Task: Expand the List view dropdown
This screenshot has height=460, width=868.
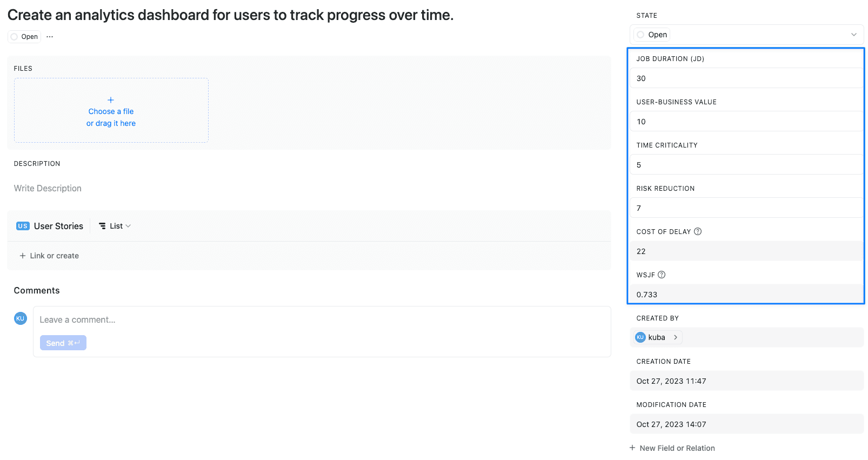Action: [115, 226]
